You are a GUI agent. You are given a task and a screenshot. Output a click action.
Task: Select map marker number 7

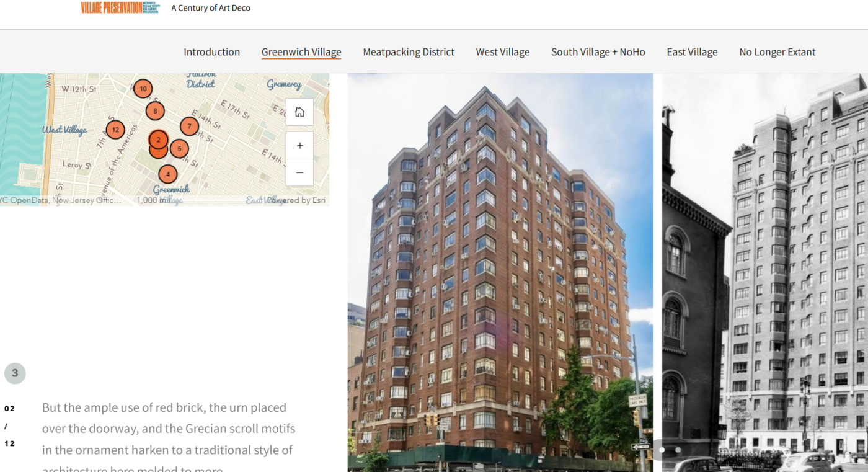(x=189, y=127)
